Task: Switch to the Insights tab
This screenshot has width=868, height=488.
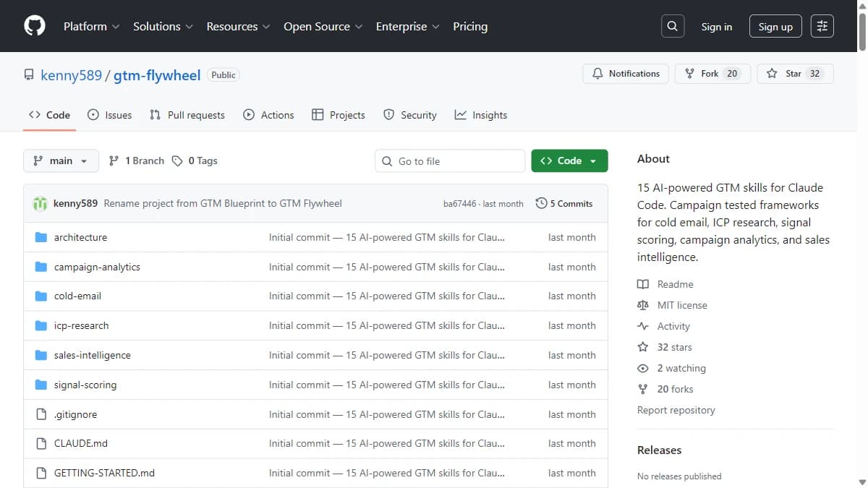Action: [480, 115]
